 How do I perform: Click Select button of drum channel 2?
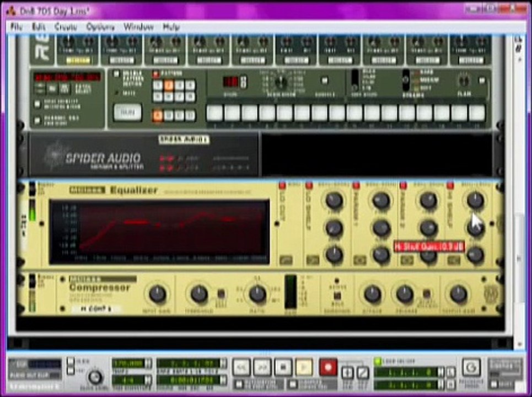tap(122, 61)
